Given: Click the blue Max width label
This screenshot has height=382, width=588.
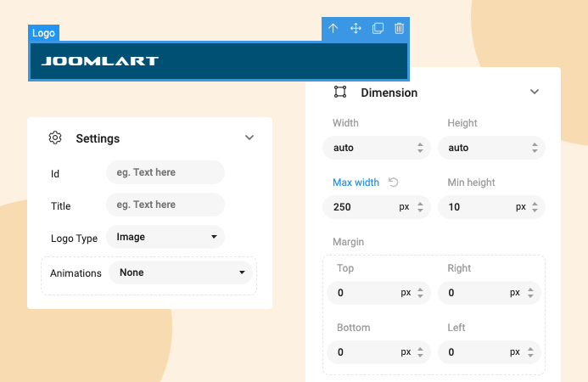Looking at the screenshot, I should click(356, 183).
